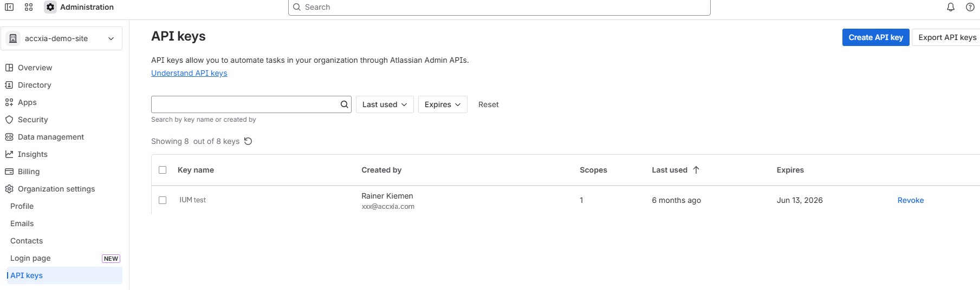Open the Last used filter dropdown
This screenshot has height=290, width=980.
coord(385,104)
